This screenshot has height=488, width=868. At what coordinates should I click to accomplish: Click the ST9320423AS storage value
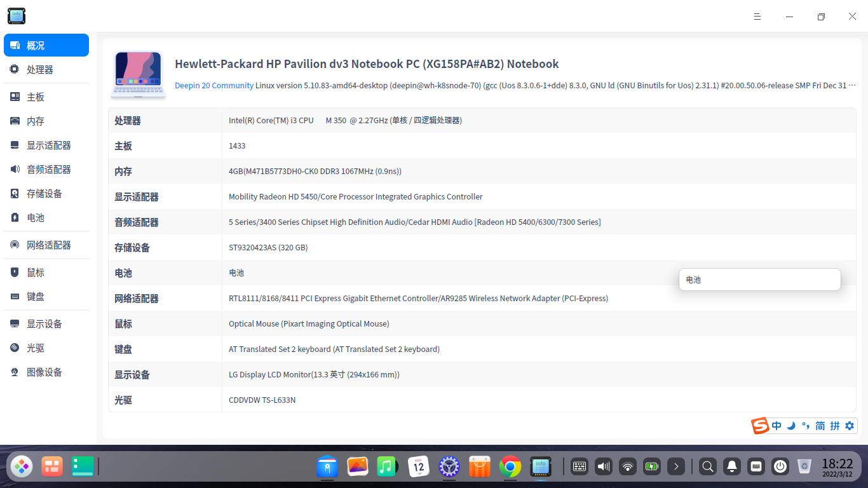[268, 248]
